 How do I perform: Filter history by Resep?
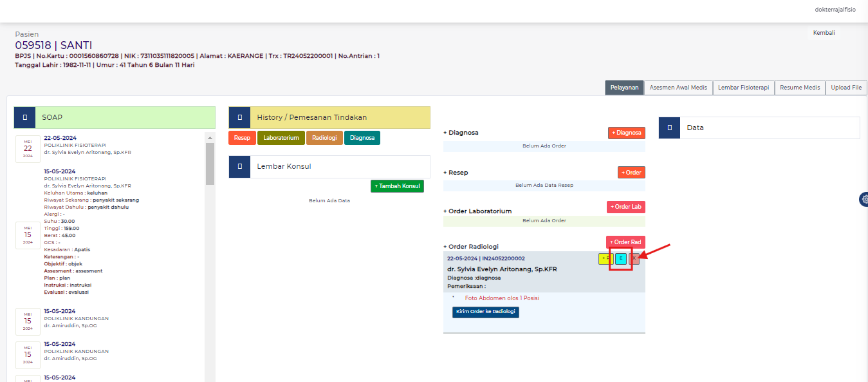tap(242, 137)
